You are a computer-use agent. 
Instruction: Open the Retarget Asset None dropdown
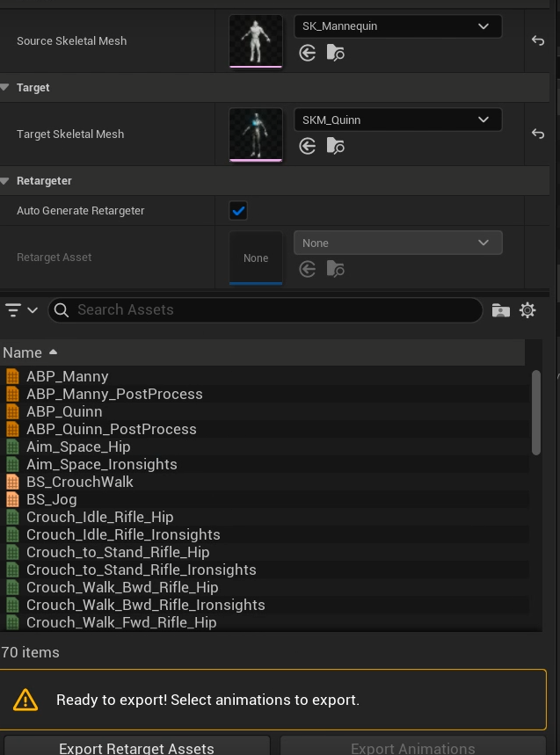[397, 243]
